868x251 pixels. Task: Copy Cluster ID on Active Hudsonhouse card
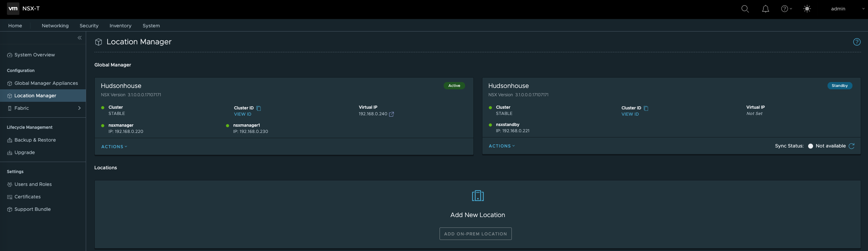click(259, 108)
